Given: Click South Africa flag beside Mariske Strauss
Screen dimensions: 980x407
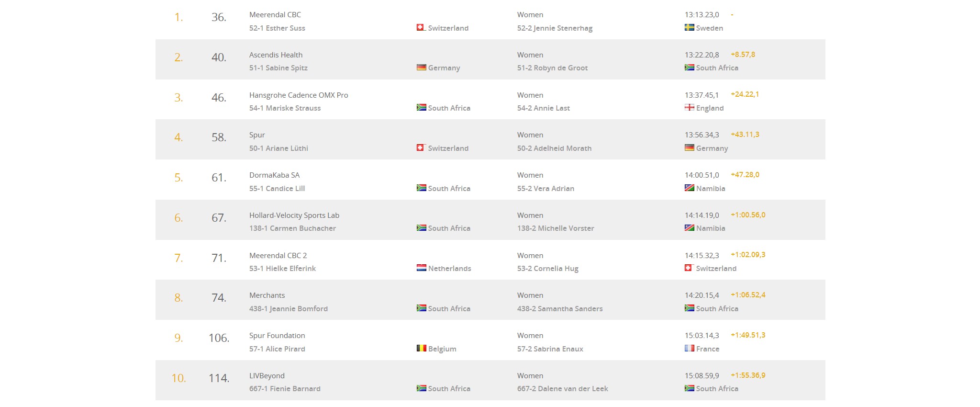Looking at the screenshot, I should pos(421,108).
